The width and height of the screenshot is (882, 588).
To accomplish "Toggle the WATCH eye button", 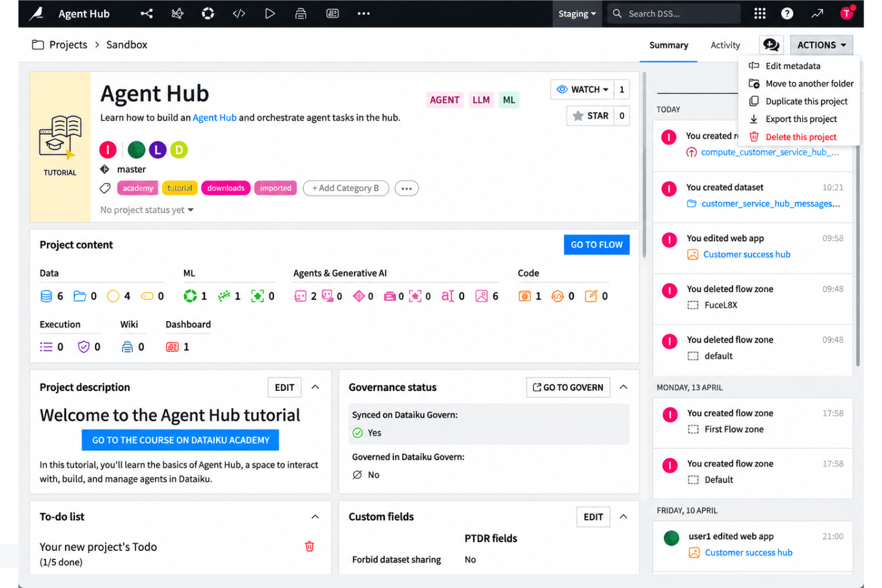I will (582, 89).
